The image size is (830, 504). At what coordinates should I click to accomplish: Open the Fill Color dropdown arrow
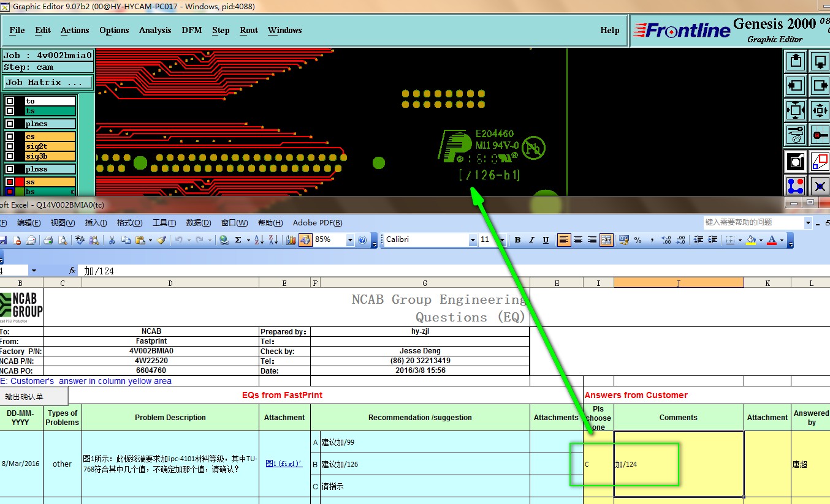761,240
